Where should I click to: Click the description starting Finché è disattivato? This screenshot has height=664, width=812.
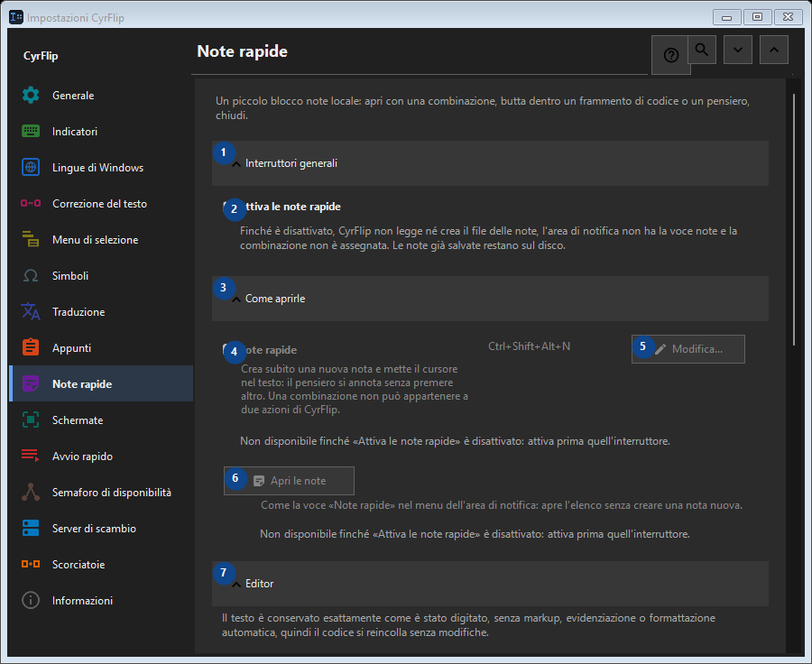489,238
